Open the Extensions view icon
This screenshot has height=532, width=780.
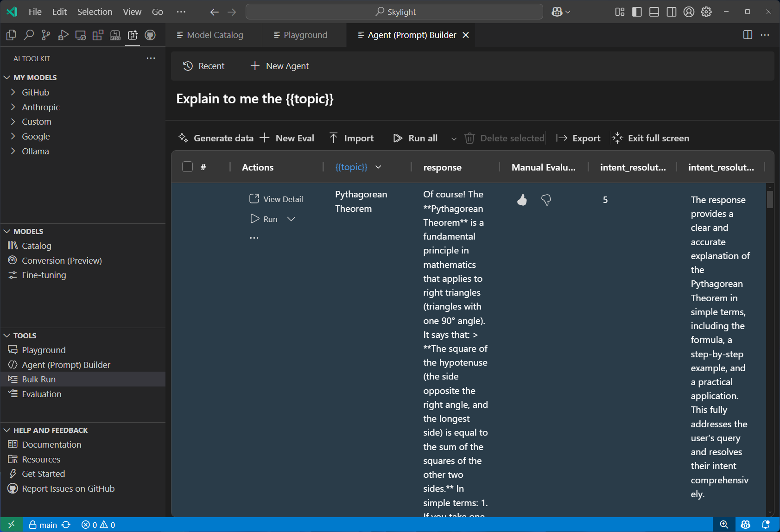click(98, 35)
